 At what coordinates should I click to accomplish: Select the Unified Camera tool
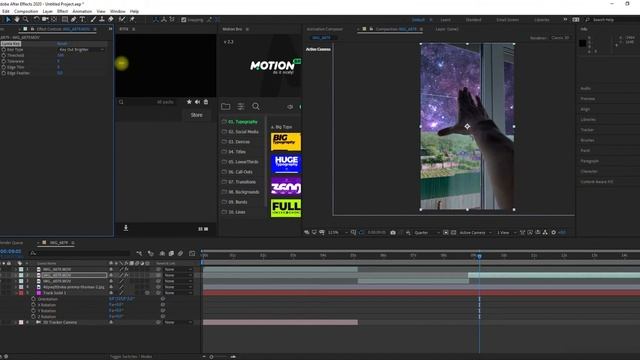[x=45, y=20]
